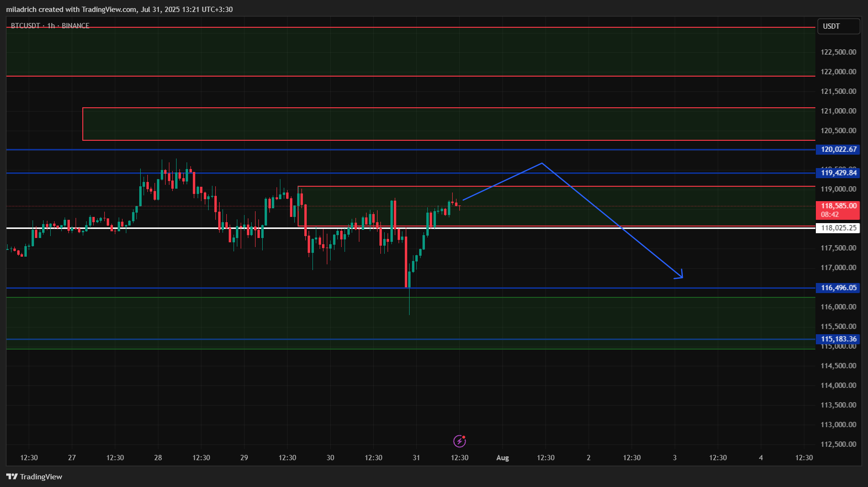The height and width of the screenshot is (487, 868).
Task: Click the 31 date label on time axis
Action: [416, 458]
